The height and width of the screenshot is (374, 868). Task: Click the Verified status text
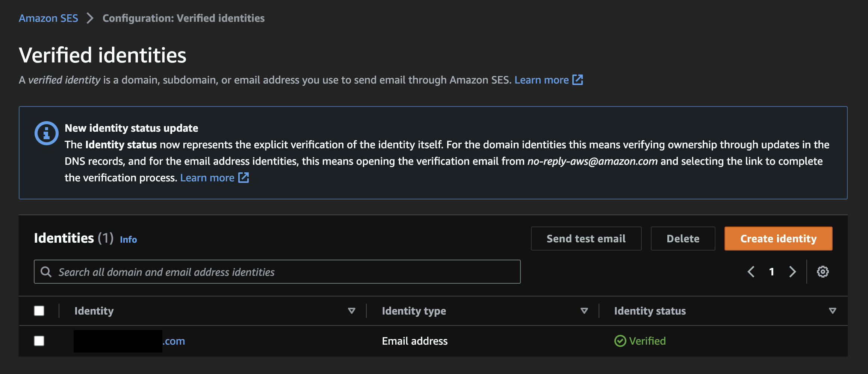[647, 341]
